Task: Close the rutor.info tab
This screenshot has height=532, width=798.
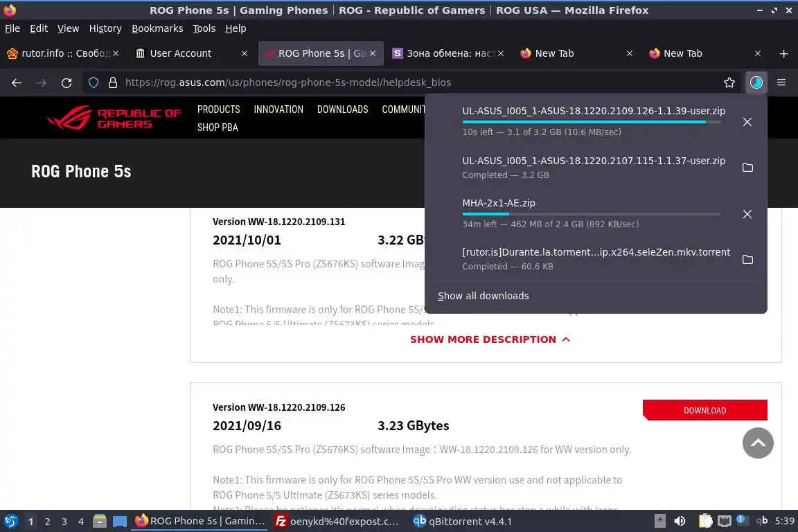Action: pos(116,53)
